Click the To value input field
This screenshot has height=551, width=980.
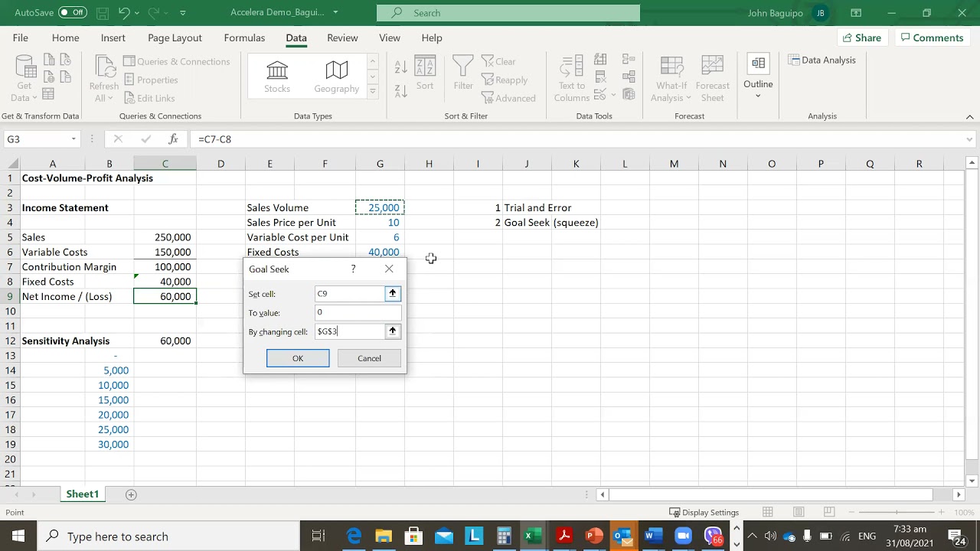tap(358, 312)
